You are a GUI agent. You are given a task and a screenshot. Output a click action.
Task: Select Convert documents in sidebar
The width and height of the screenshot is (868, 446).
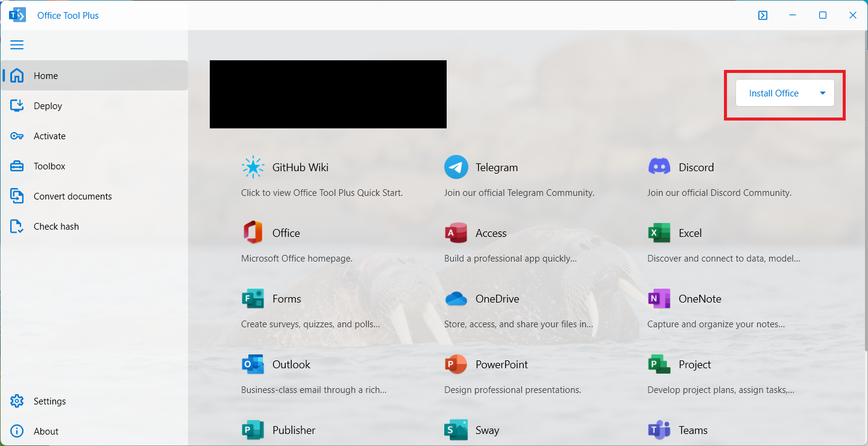coord(94,196)
